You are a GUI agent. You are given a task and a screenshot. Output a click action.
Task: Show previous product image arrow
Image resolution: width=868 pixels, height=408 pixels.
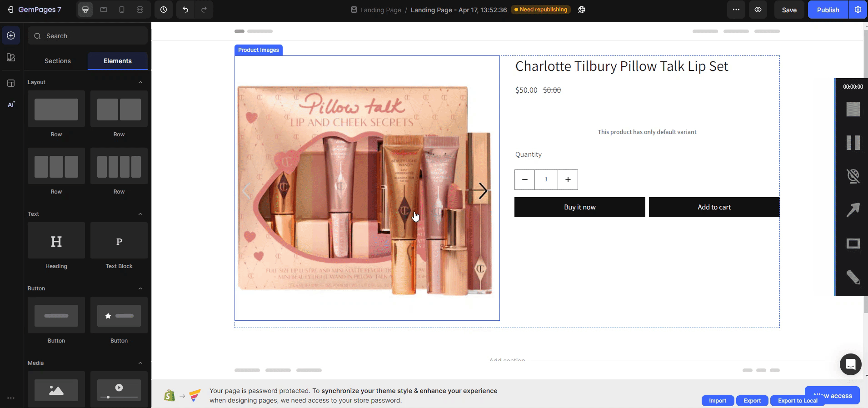point(246,191)
